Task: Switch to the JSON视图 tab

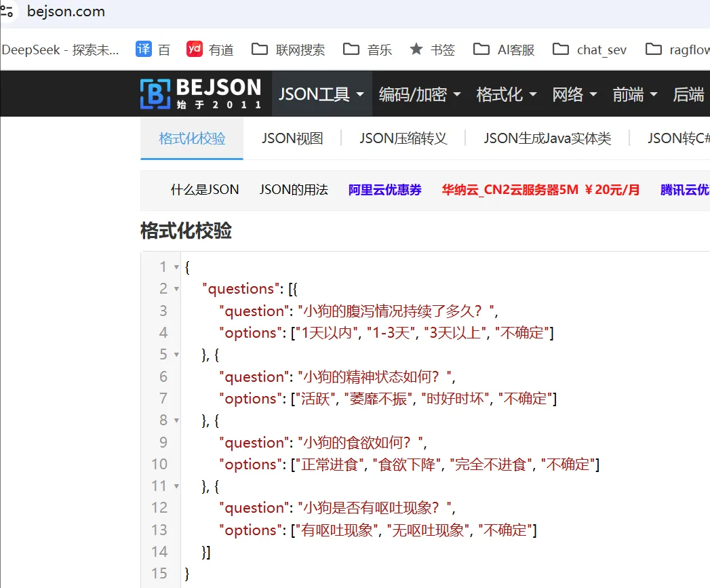Action: click(292, 138)
